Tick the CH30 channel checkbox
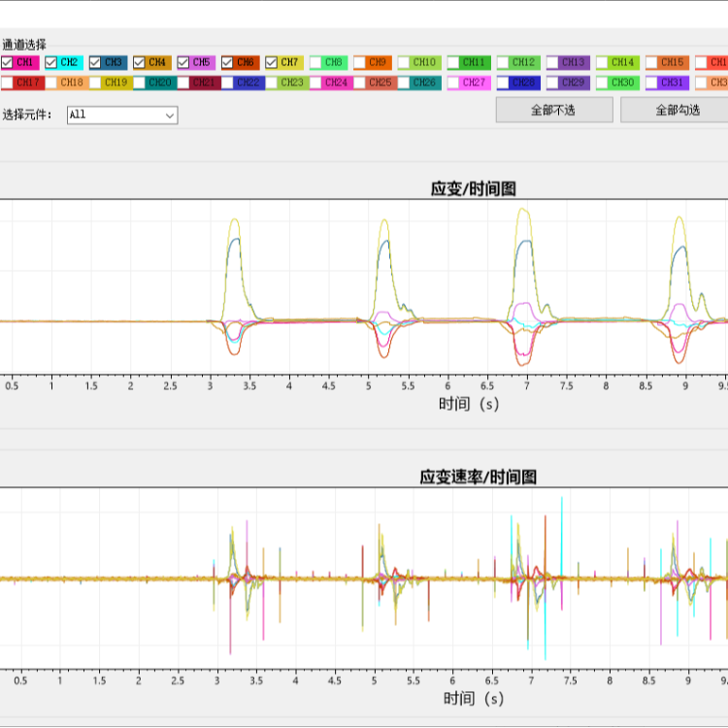 (602, 83)
